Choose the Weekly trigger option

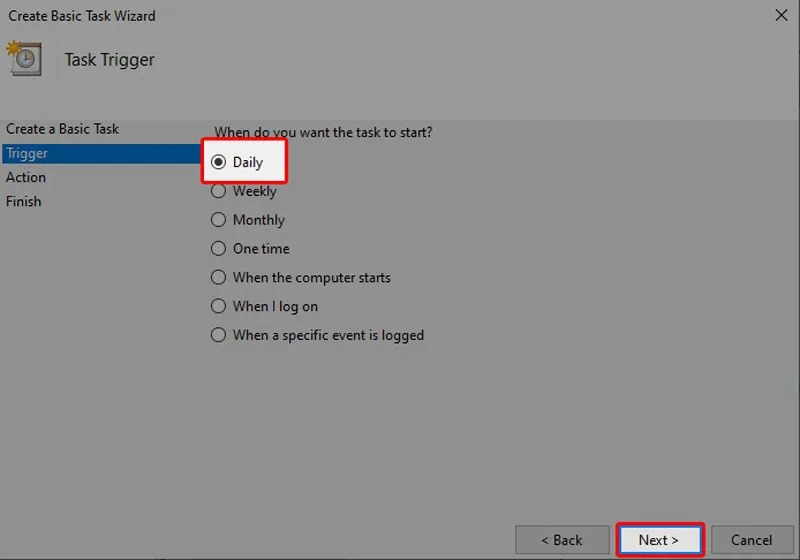[x=219, y=191]
